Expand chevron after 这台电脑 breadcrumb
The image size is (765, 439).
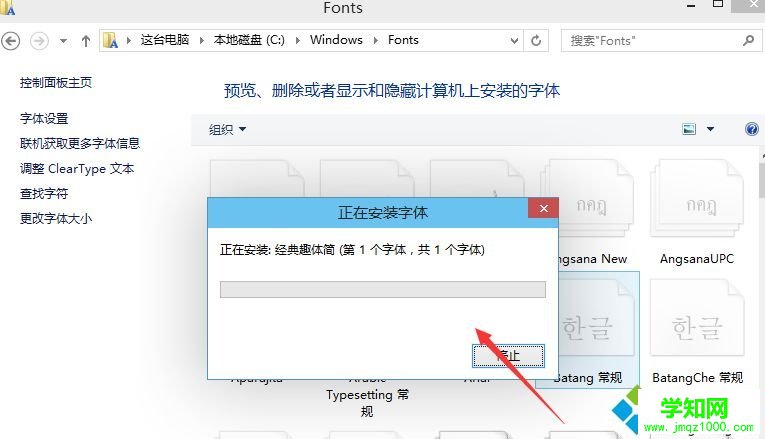(201, 40)
